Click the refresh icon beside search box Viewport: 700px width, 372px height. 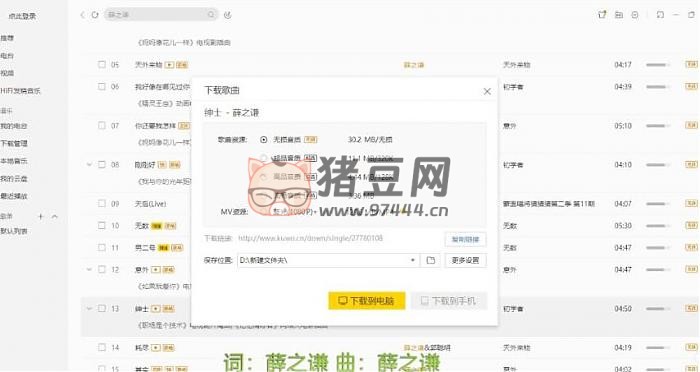[95, 15]
